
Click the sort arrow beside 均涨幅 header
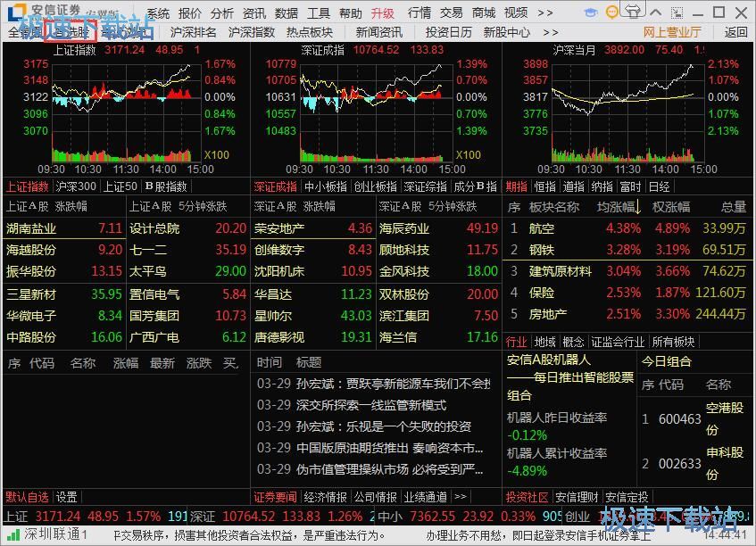(x=638, y=207)
